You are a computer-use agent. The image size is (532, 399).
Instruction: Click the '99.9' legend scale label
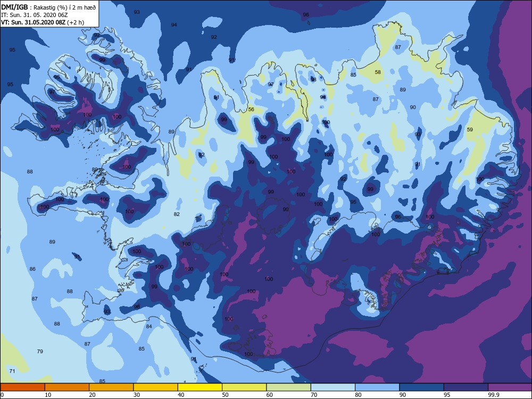(493, 395)
